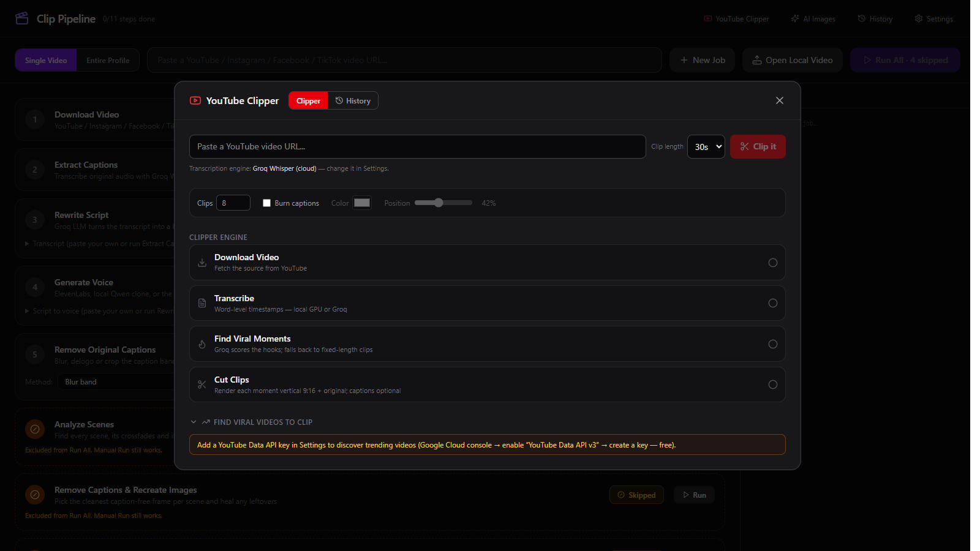Click the Clips count number field

click(233, 203)
